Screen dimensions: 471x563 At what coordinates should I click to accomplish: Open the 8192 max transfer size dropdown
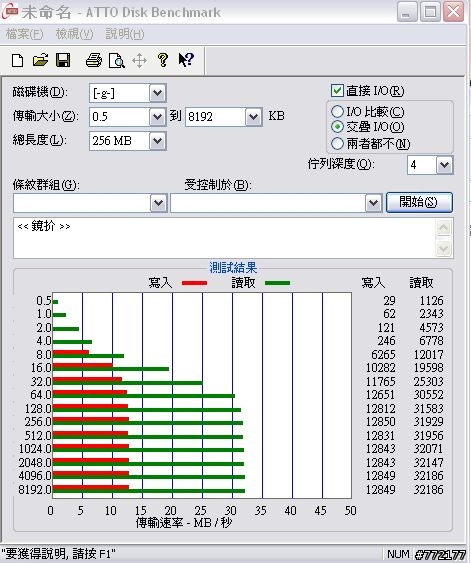[x=254, y=117]
